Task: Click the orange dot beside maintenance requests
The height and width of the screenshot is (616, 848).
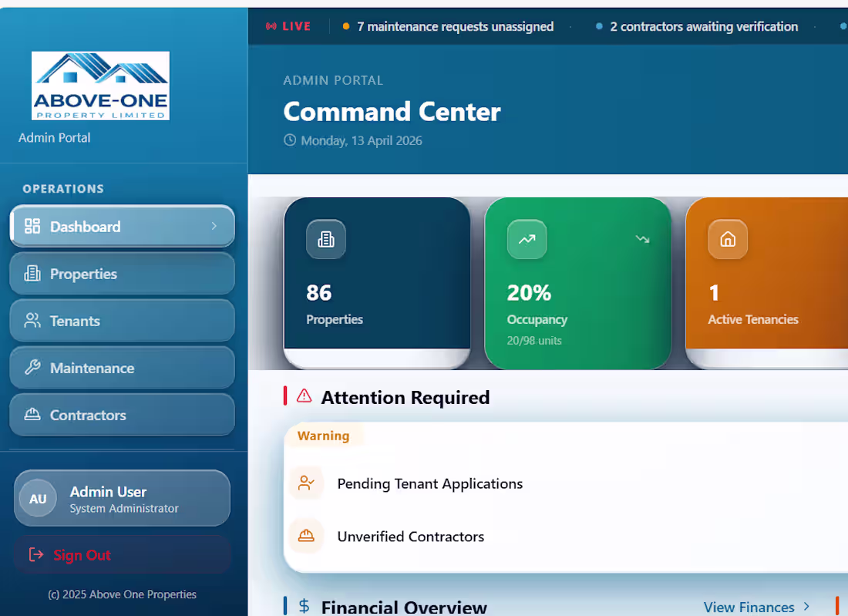Action: (346, 26)
